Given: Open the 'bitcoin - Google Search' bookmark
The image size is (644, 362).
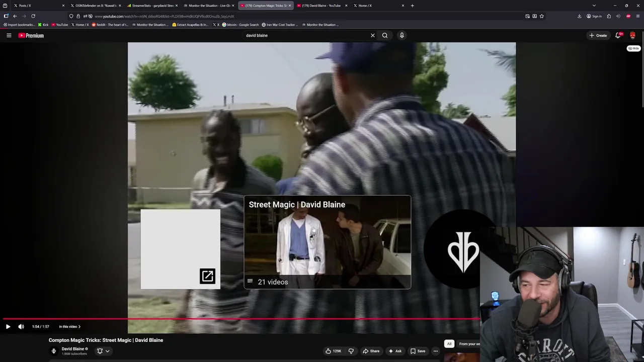Looking at the screenshot, I should [x=240, y=25].
